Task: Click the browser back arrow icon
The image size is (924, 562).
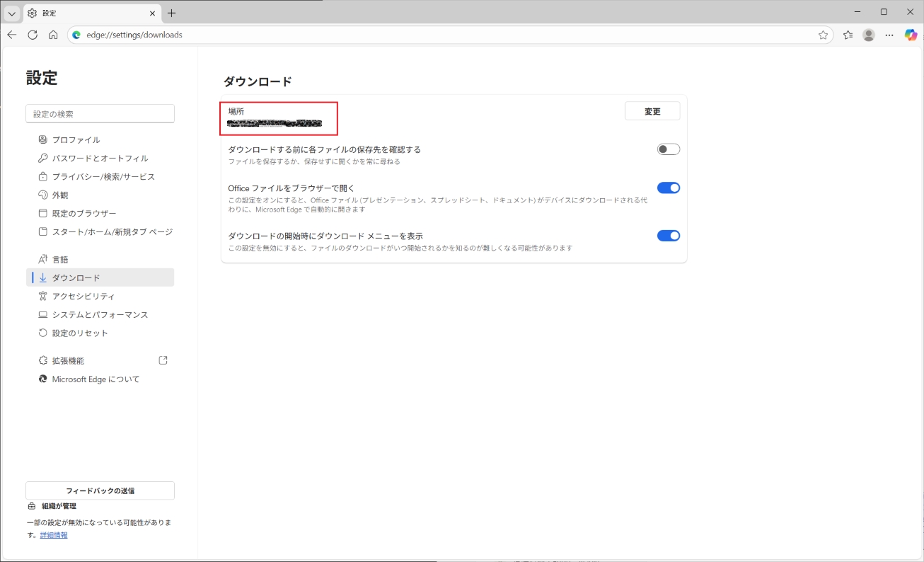Action: tap(12, 35)
